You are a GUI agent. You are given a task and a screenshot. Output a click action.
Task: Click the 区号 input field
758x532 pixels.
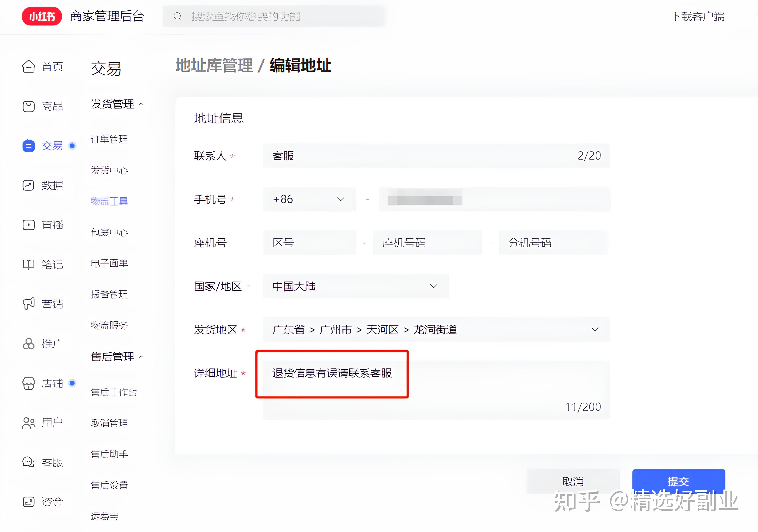pyautogui.click(x=309, y=243)
